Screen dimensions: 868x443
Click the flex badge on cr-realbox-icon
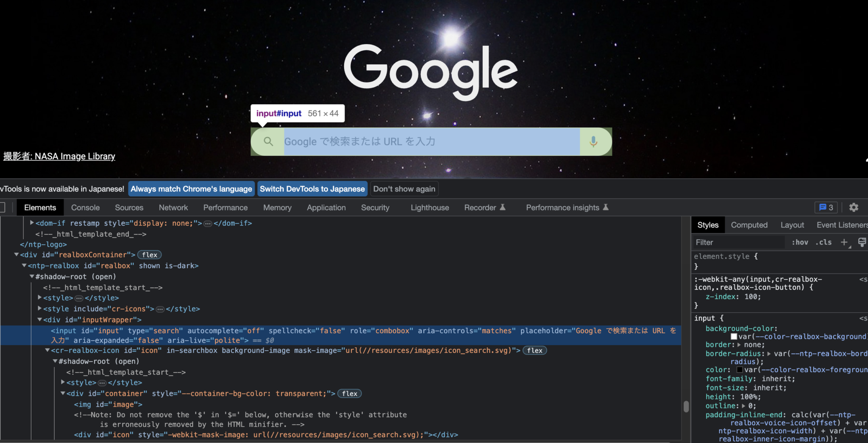click(x=535, y=350)
